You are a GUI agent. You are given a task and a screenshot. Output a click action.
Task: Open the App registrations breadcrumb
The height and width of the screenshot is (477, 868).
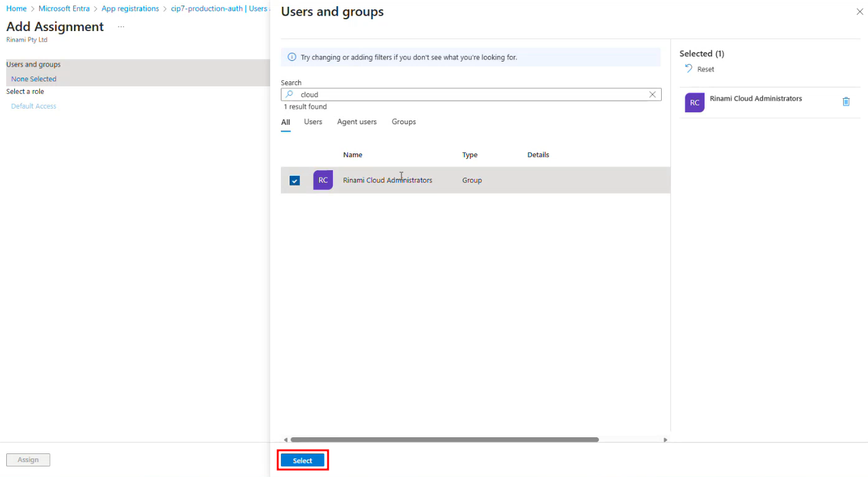pos(130,9)
